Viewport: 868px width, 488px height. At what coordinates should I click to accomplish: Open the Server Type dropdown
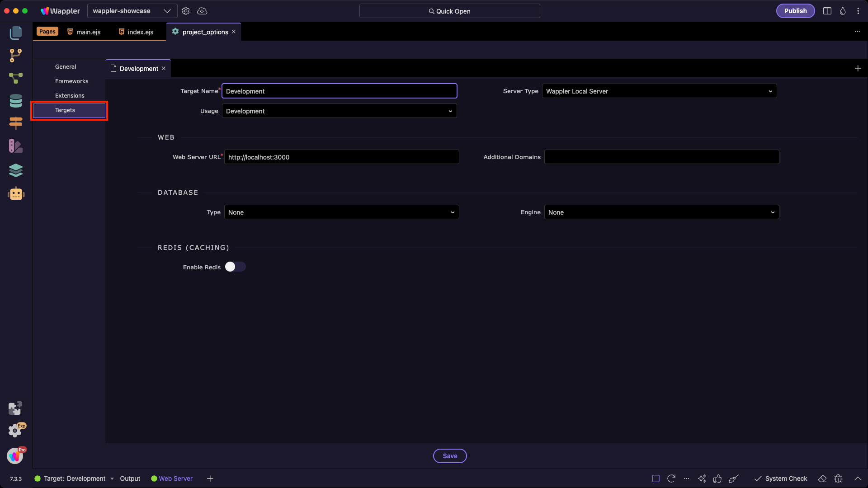[659, 91]
